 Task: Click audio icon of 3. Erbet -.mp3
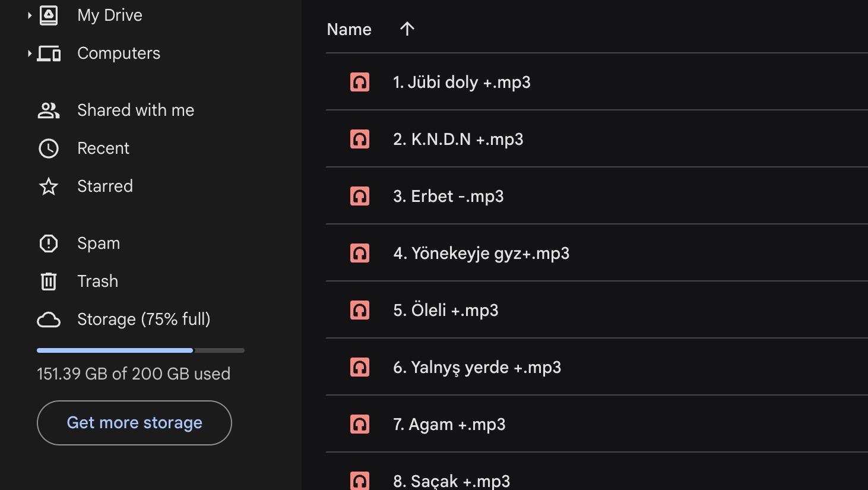360,196
